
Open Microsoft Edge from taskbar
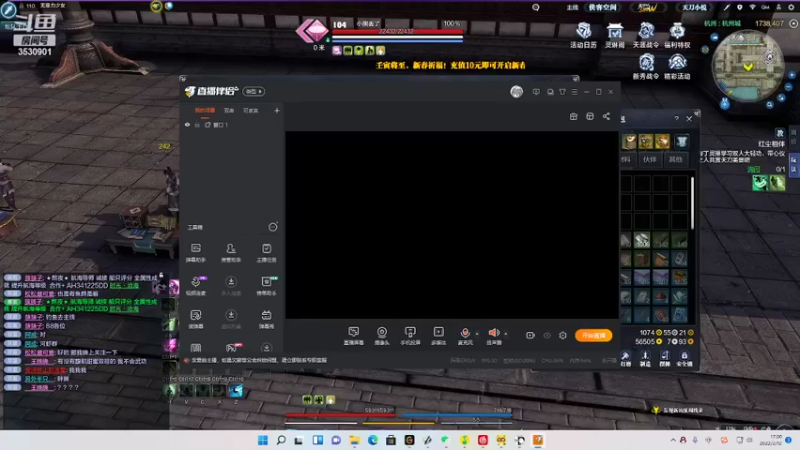pyautogui.click(x=372, y=440)
